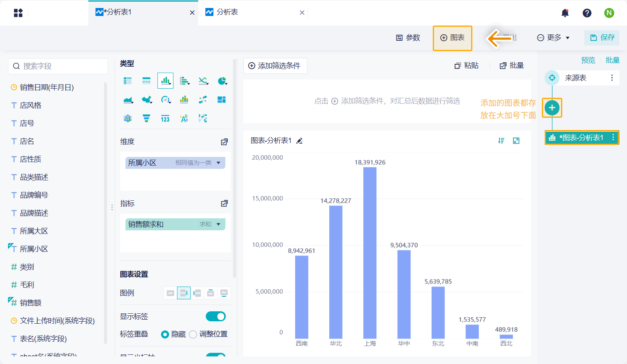Select the map chart type

(147, 100)
